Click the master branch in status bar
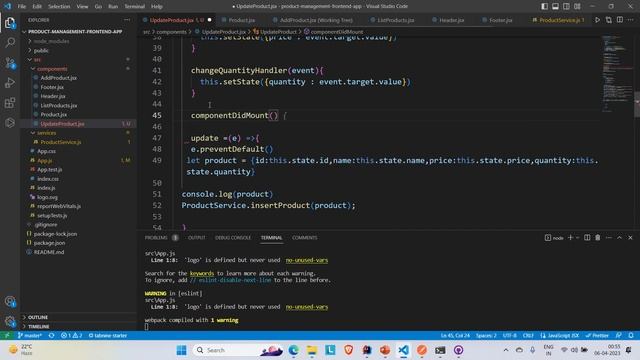The height and width of the screenshot is (360, 640). tap(29, 336)
